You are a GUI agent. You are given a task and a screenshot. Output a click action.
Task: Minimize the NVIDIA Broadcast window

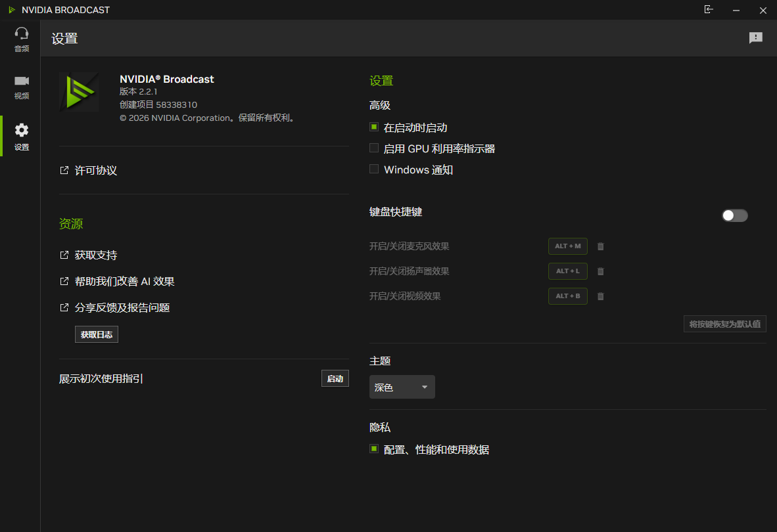pos(736,10)
